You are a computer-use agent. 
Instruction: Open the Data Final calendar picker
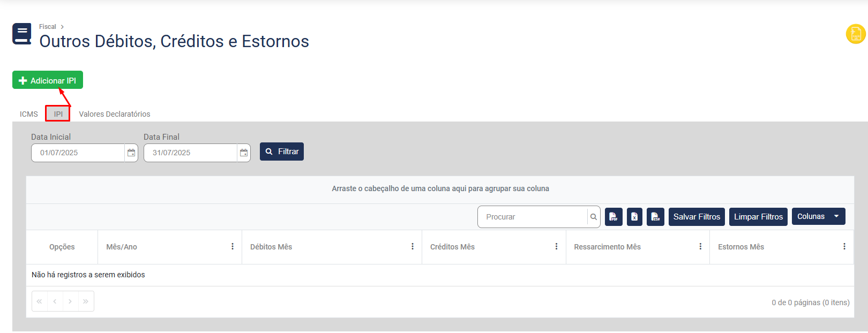point(244,153)
